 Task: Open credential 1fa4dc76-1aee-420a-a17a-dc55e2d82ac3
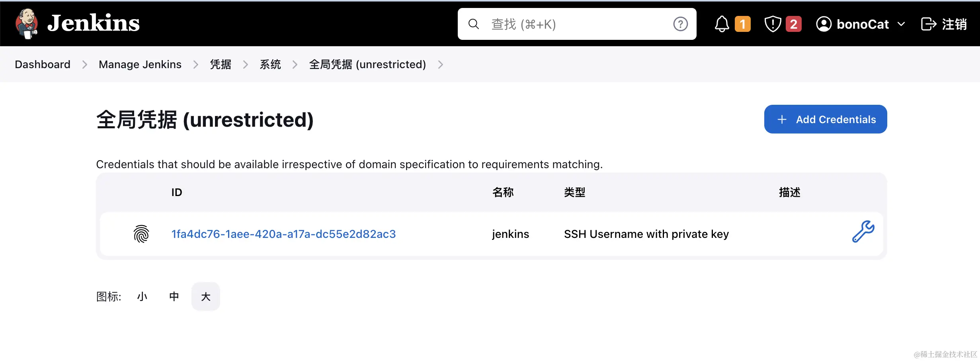(x=283, y=234)
